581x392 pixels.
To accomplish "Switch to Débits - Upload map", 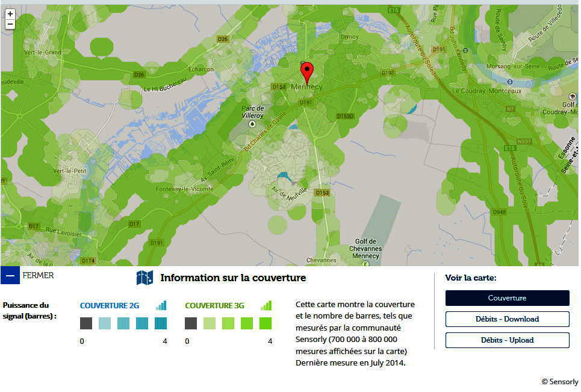I will coord(507,340).
